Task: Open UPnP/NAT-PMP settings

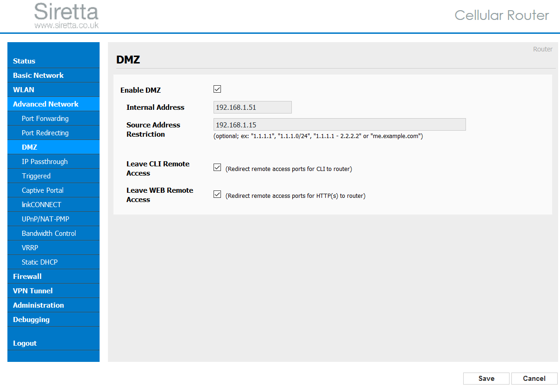Action: tap(53, 219)
